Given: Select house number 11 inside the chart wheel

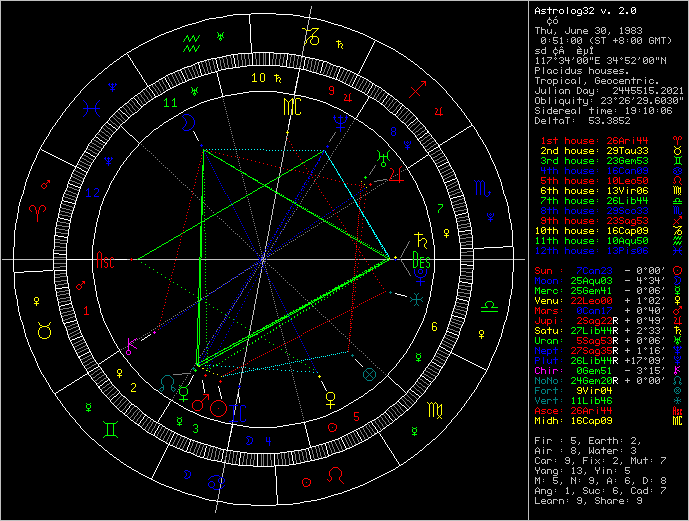Looking at the screenshot, I should 171,102.
